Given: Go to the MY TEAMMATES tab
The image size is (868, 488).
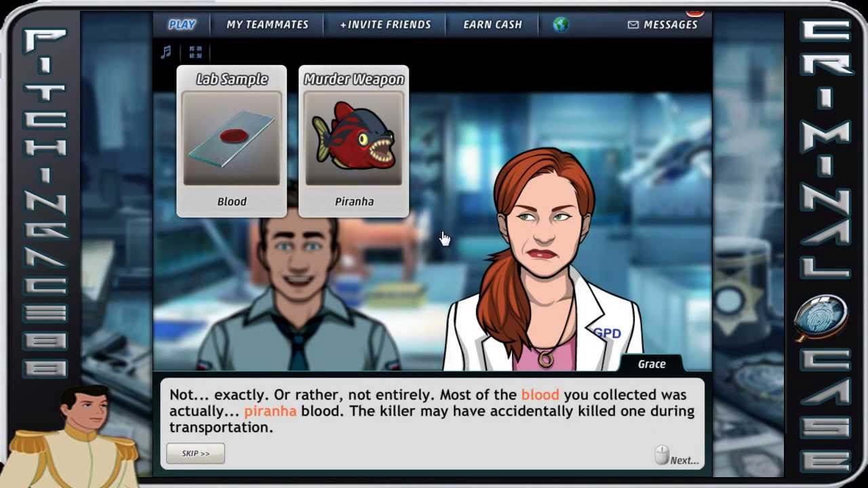Looking at the screenshot, I should (x=267, y=24).
